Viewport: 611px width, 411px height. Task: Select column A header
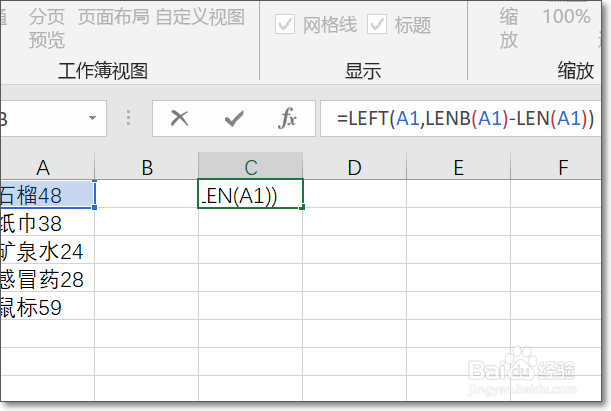tap(43, 167)
